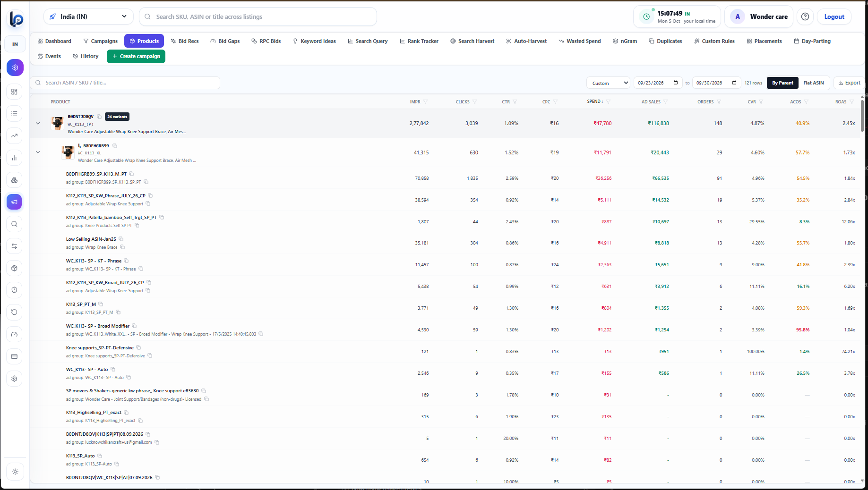This screenshot has width=868, height=490.
Task: Open the Custom date range dropdown
Action: 609,83
